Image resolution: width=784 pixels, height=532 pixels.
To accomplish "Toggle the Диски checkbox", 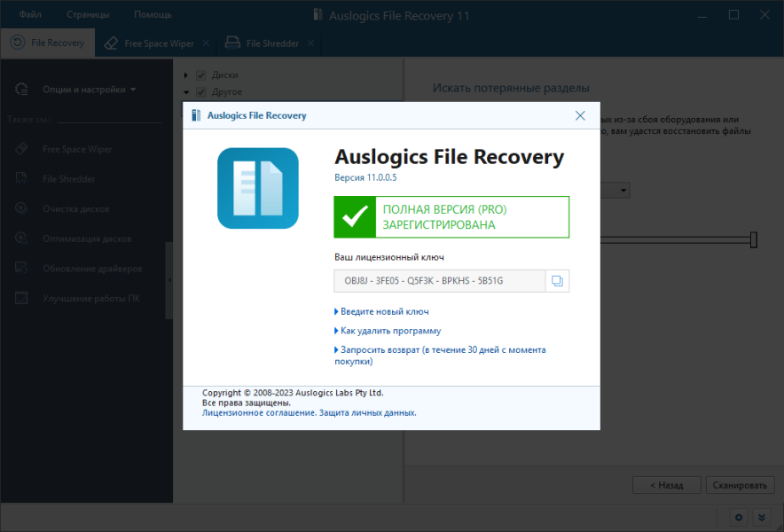I will [201, 75].
